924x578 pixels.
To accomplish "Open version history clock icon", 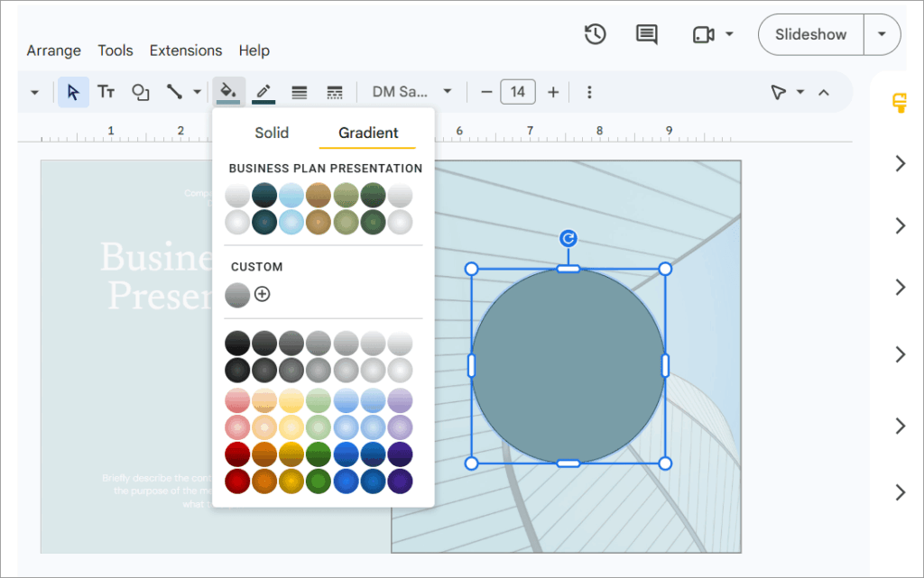I will click(x=596, y=34).
